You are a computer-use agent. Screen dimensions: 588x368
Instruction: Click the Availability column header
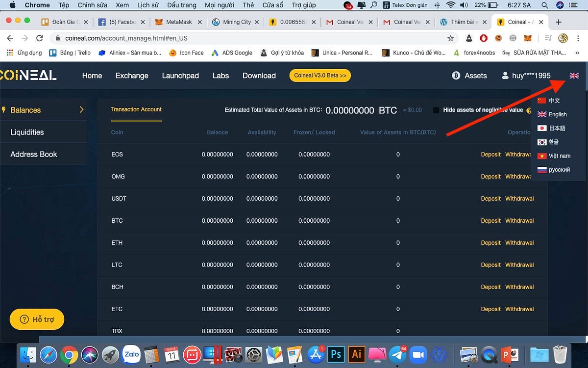[x=262, y=132]
